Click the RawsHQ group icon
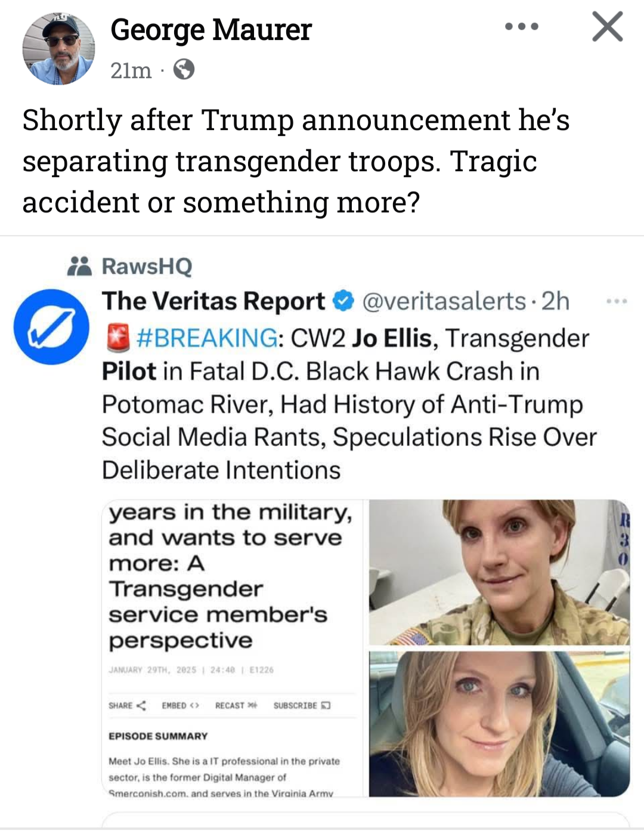Image resolution: width=644 pixels, height=834 pixels. click(x=79, y=266)
